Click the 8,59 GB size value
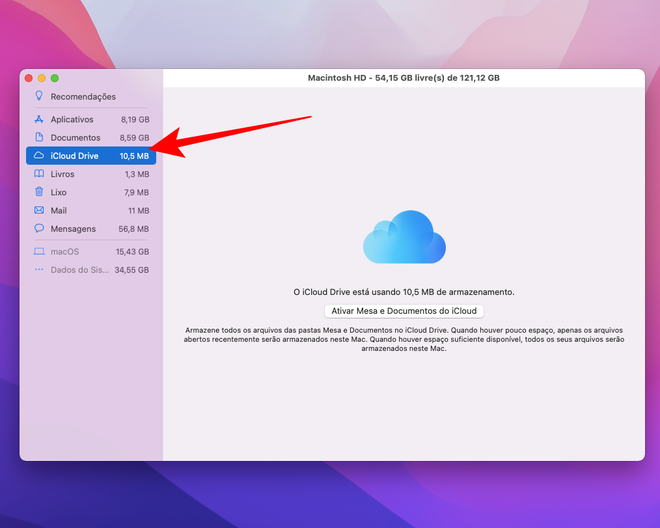660x528 pixels. [134, 138]
